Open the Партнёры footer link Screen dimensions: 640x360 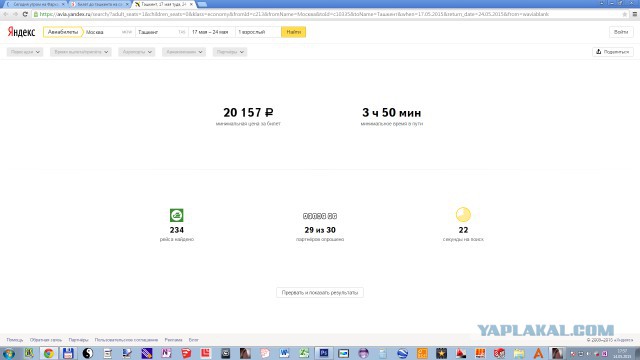pyautogui.click(x=78, y=340)
